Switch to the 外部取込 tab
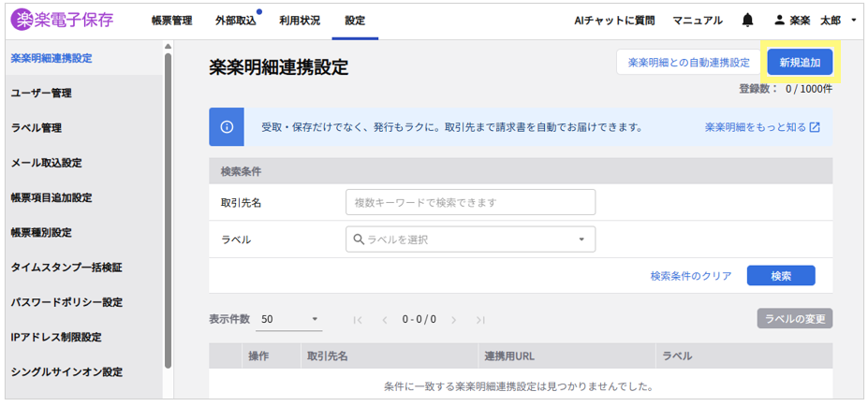This screenshot has width=868, height=406. tap(235, 20)
